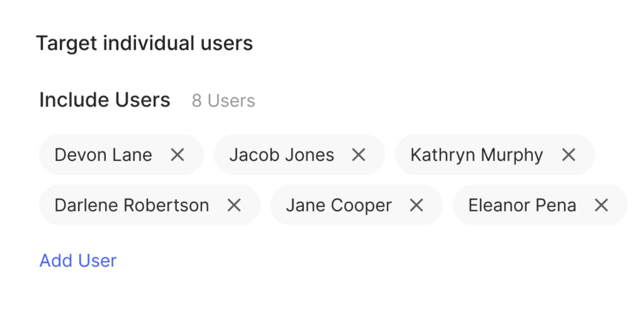Click the "Include Users" section label
The image size is (644, 320).
(105, 100)
